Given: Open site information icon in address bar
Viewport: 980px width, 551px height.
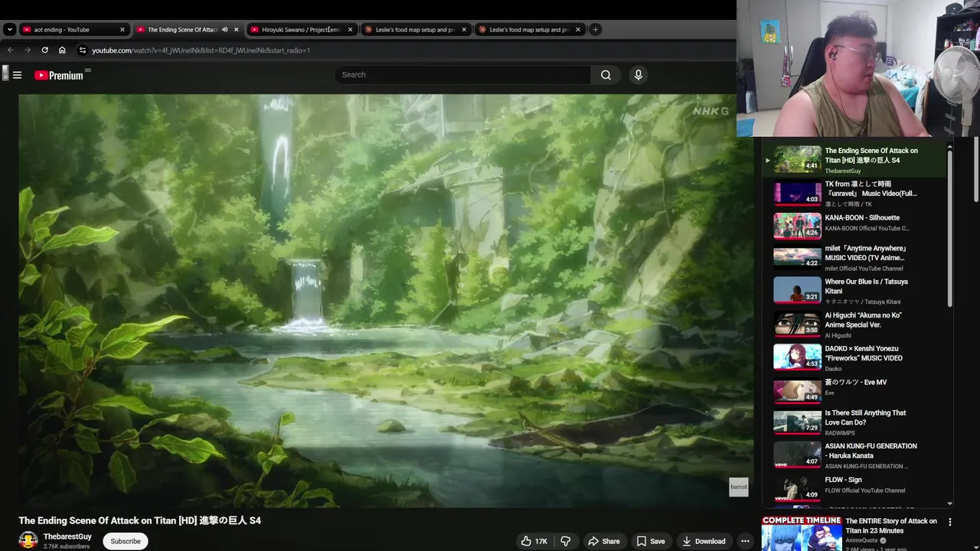Looking at the screenshot, I should point(83,51).
